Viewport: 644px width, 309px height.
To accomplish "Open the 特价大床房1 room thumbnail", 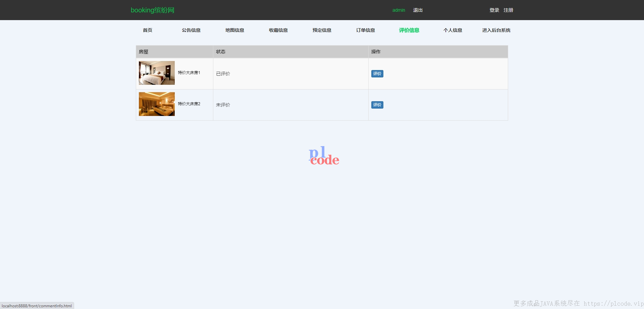I will 157,73.
